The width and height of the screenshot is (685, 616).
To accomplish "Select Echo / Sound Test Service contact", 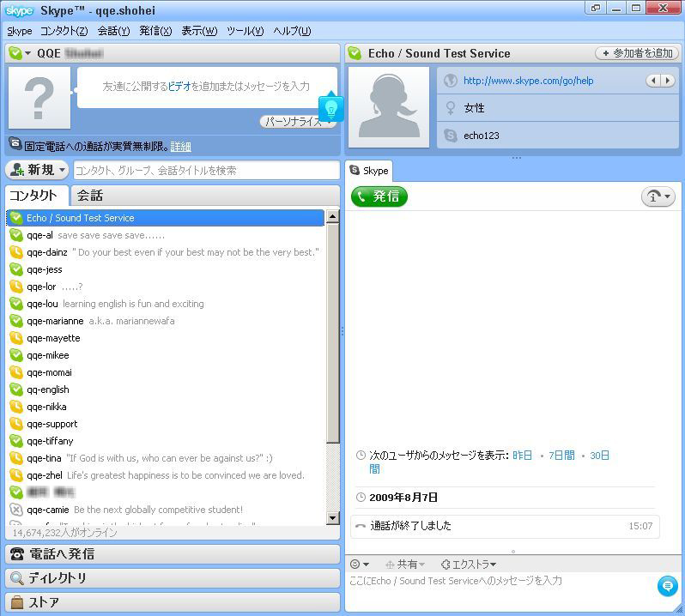I will (165, 218).
